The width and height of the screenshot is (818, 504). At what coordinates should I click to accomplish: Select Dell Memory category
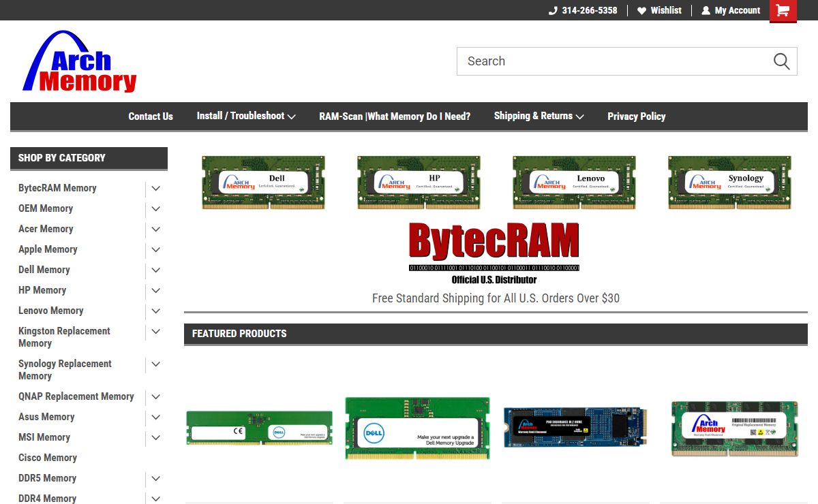pos(44,270)
